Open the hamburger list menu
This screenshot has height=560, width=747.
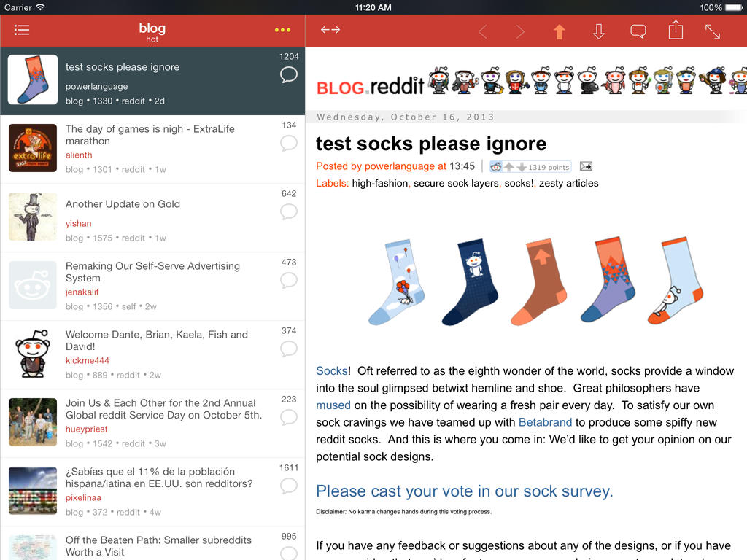(x=22, y=30)
